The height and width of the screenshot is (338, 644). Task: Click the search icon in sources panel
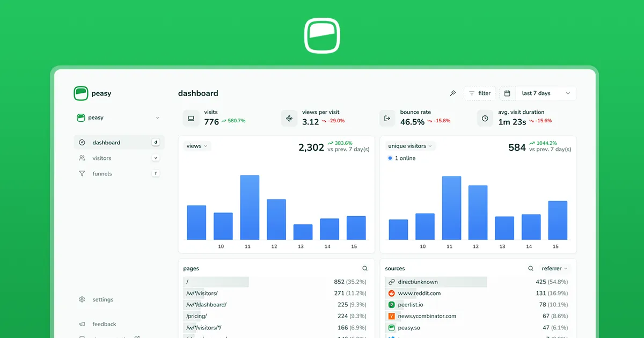531,268
